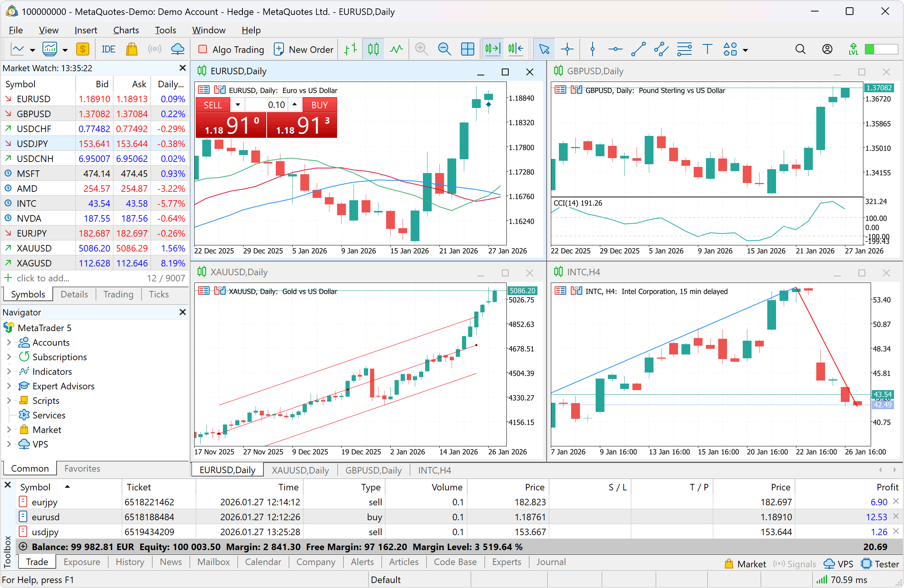
Task: Zoom out on the active chart
Action: 444,49
